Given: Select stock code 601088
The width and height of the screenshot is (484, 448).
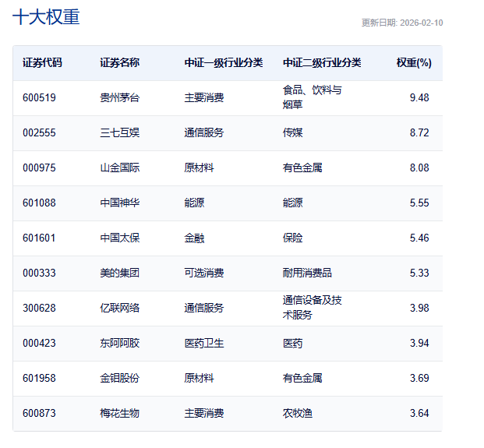Looking at the screenshot, I should coord(39,203).
